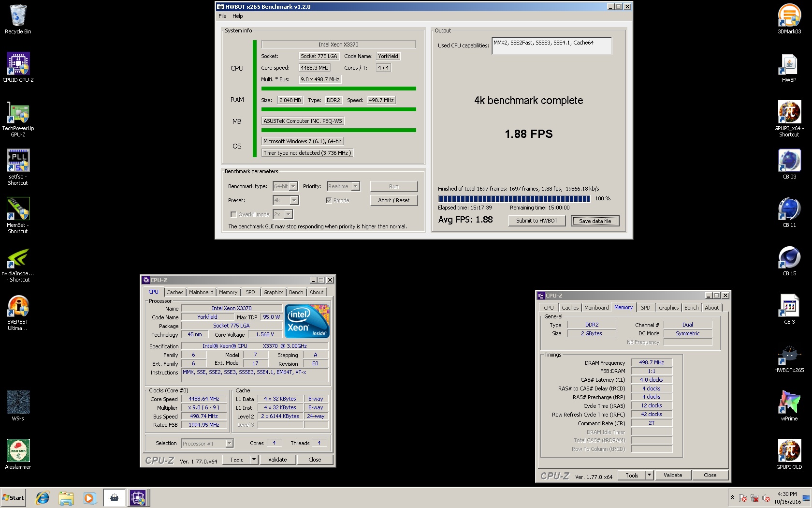This screenshot has height=508, width=812.
Task: Open Processor #1 selection dropdown
Action: click(x=207, y=443)
